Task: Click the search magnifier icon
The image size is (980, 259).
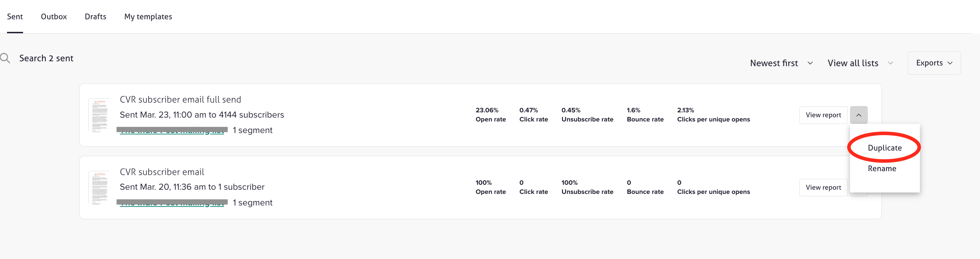Action: tap(5, 58)
